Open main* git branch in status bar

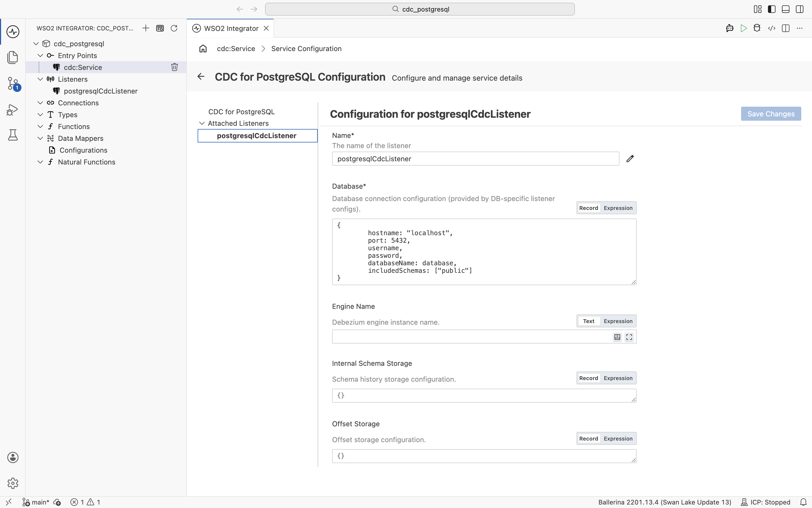point(36,502)
